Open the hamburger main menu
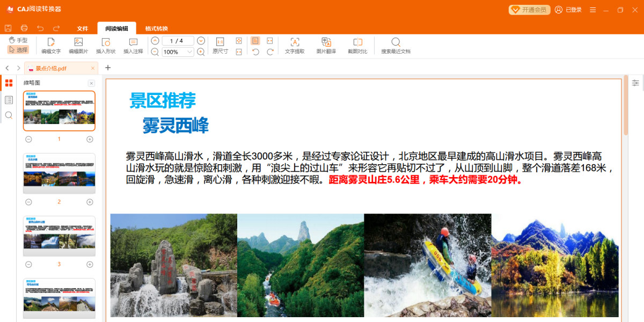 pos(593,10)
